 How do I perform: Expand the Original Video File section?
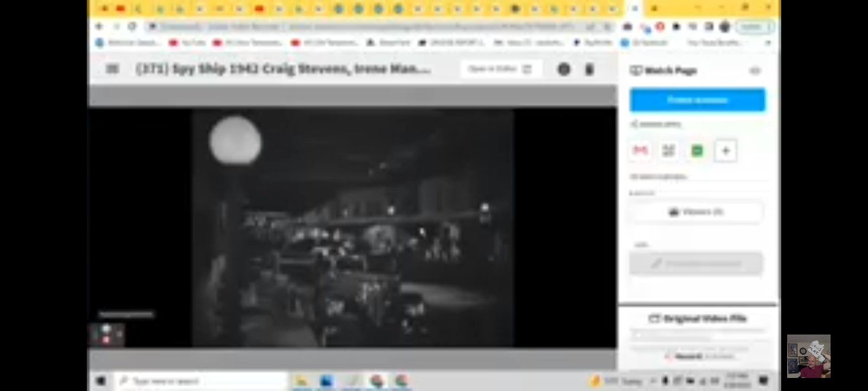(x=698, y=319)
